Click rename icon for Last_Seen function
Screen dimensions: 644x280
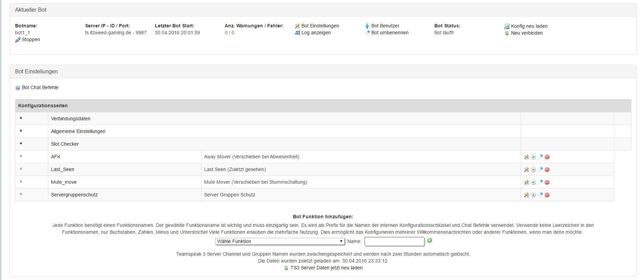(540, 170)
